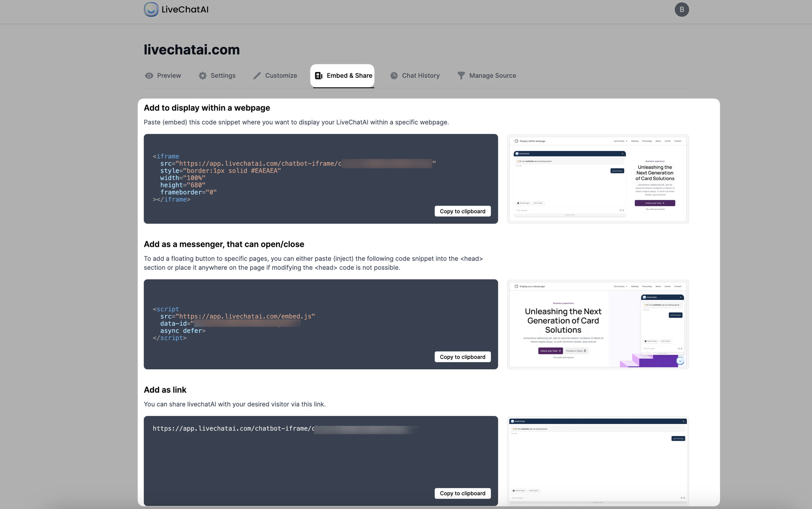This screenshot has height=509, width=812.
Task: Click the LiveChatAI logo icon
Action: point(151,9)
